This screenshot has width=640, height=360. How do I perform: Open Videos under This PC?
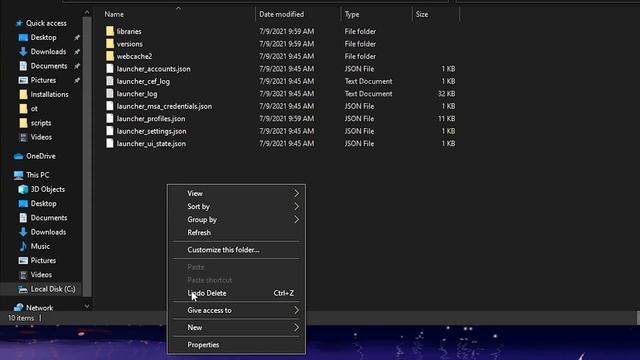click(41, 275)
